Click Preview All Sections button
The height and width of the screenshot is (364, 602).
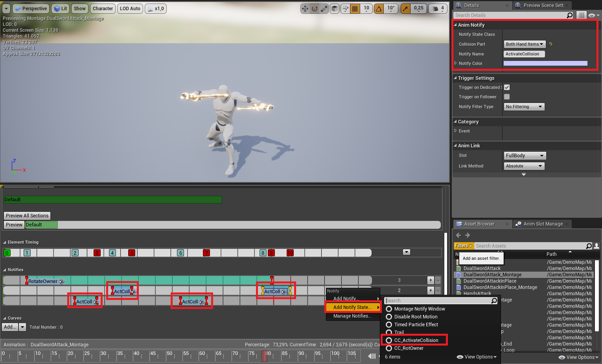coord(27,216)
